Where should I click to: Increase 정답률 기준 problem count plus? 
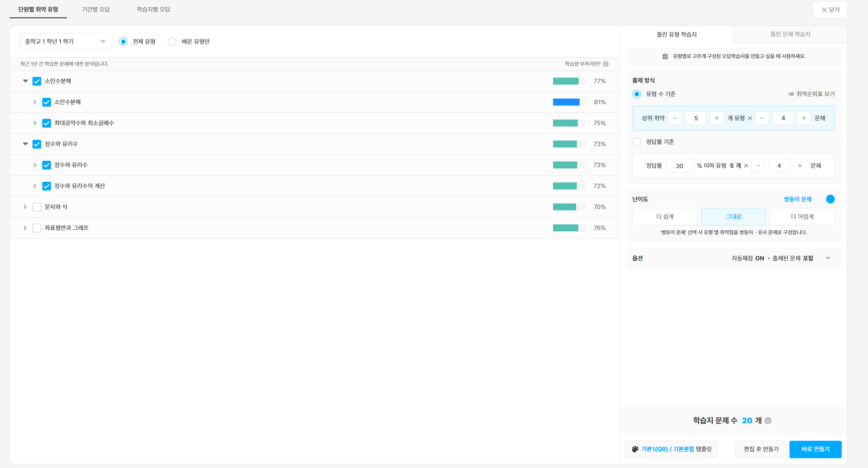pyautogui.click(x=800, y=166)
